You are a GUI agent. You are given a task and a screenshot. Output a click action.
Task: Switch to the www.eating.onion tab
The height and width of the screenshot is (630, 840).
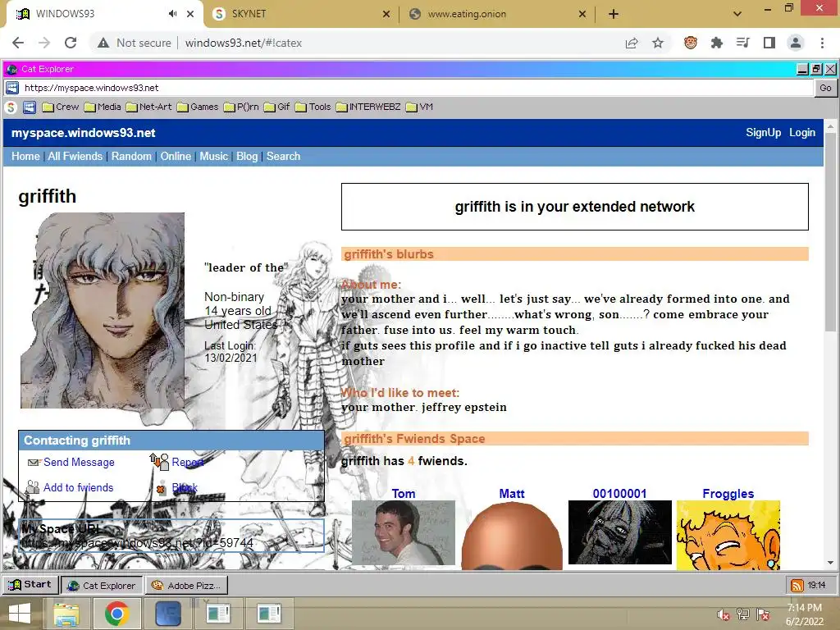pyautogui.click(x=495, y=14)
